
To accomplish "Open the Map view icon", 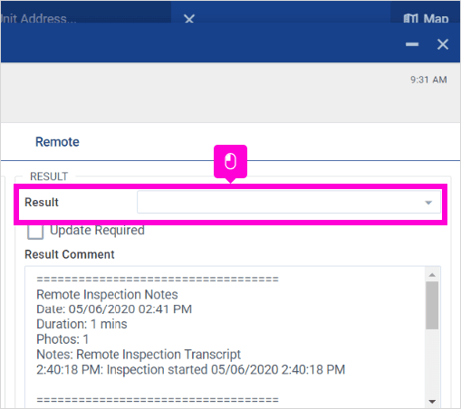I will click(x=411, y=19).
